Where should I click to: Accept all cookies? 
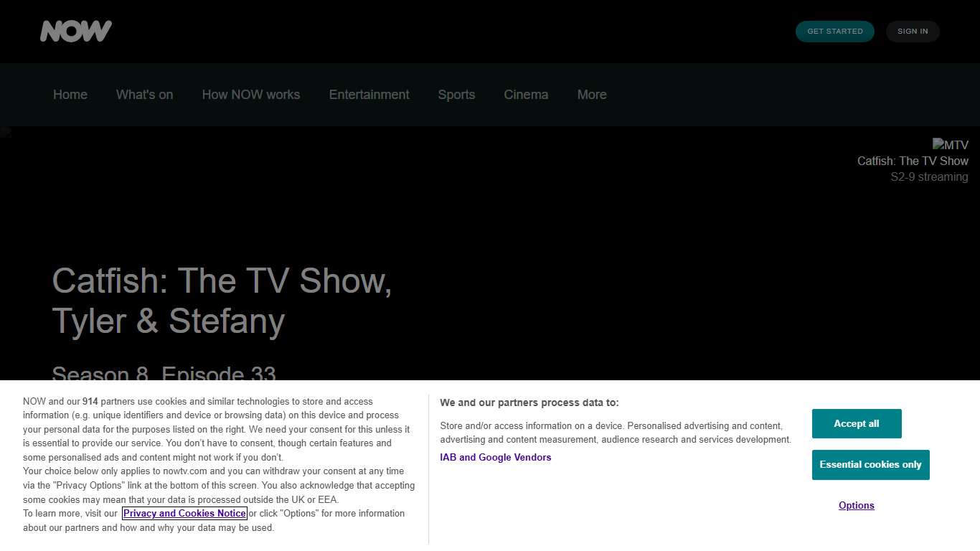click(x=857, y=423)
